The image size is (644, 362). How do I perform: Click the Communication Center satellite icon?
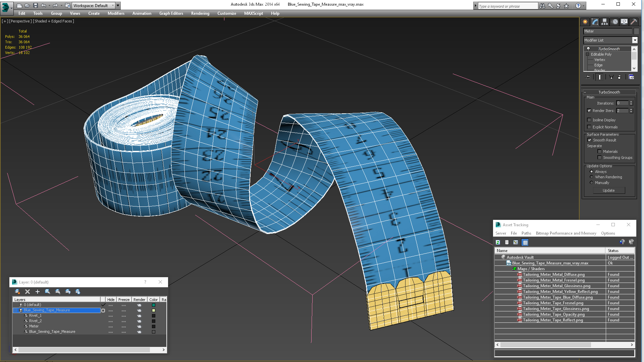pyautogui.click(x=558, y=6)
